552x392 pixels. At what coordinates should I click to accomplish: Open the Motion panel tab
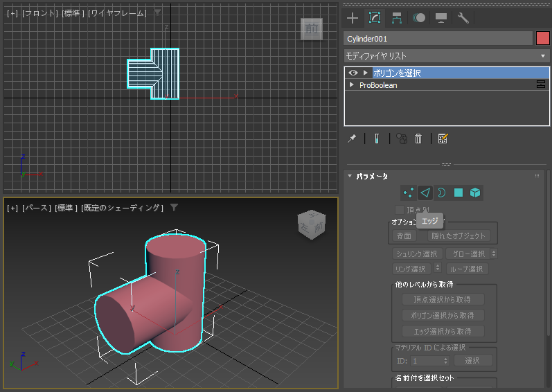419,18
